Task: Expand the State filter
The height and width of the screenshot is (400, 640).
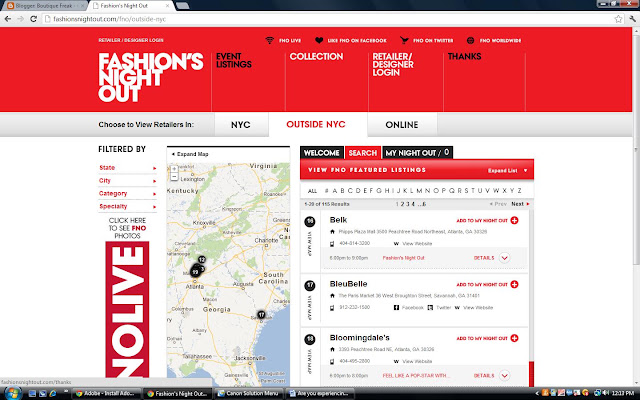Action: tap(127, 168)
